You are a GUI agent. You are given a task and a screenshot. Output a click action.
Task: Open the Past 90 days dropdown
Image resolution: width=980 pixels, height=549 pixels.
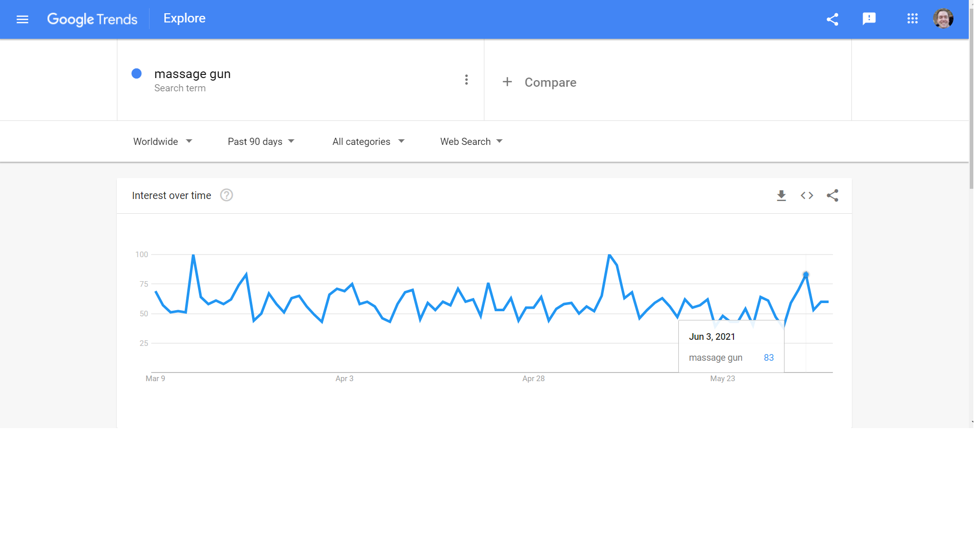(261, 142)
